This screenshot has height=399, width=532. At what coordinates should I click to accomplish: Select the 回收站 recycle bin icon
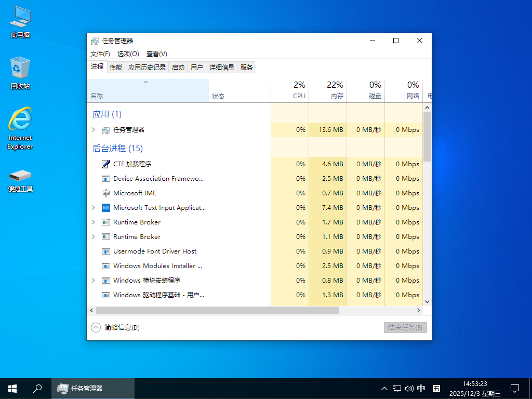pos(20,69)
